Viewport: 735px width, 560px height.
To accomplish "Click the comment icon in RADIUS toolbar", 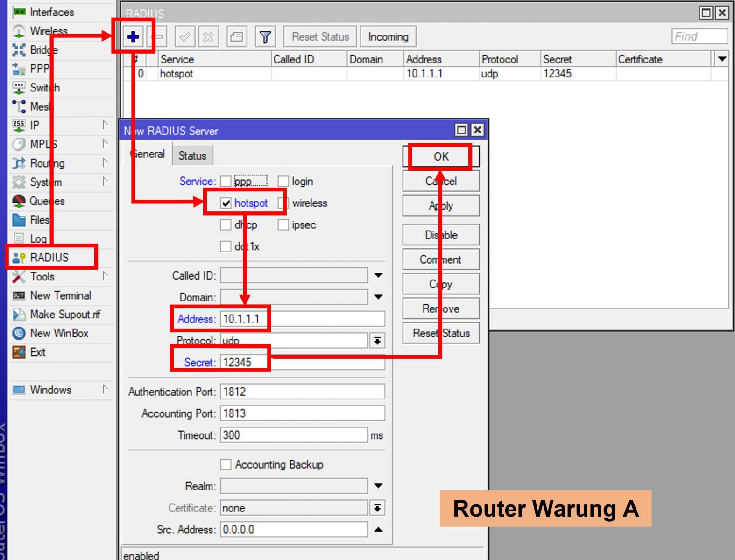I will tap(237, 36).
